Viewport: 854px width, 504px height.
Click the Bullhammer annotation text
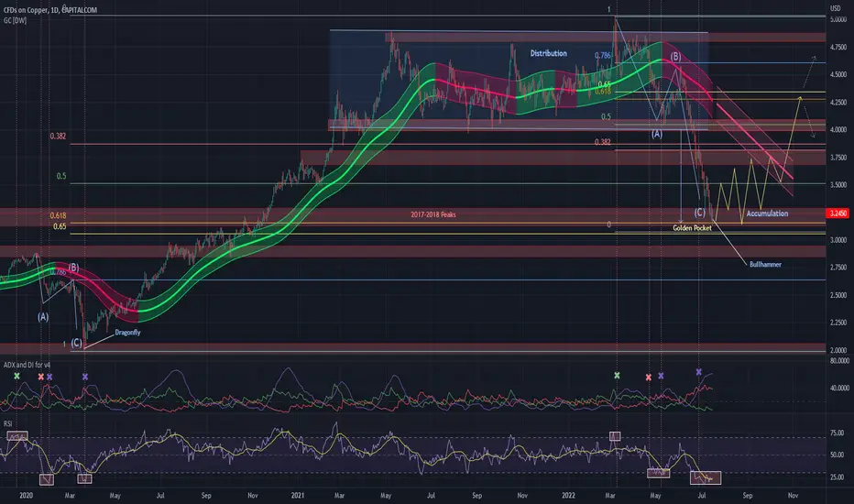click(765, 264)
